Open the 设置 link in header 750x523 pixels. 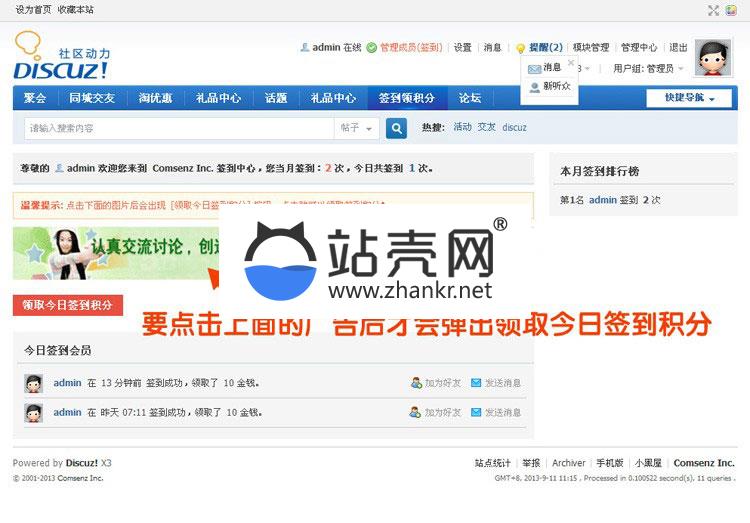[x=463, y=47]
